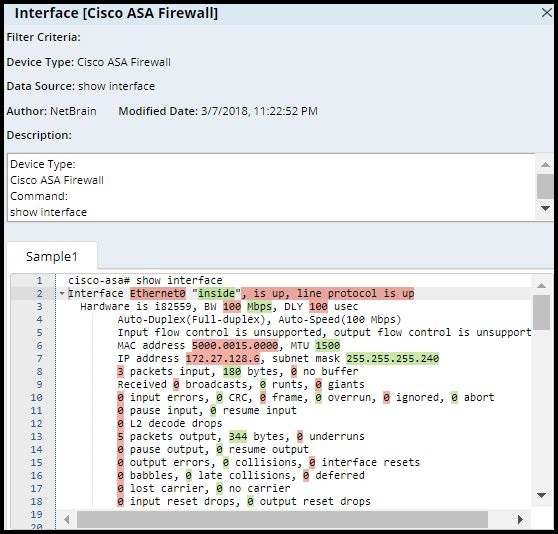The image size is (558, 534).
Task: Collapse the Interface Ethernet0 line fold arrow
Action: (x=62, y=294)
